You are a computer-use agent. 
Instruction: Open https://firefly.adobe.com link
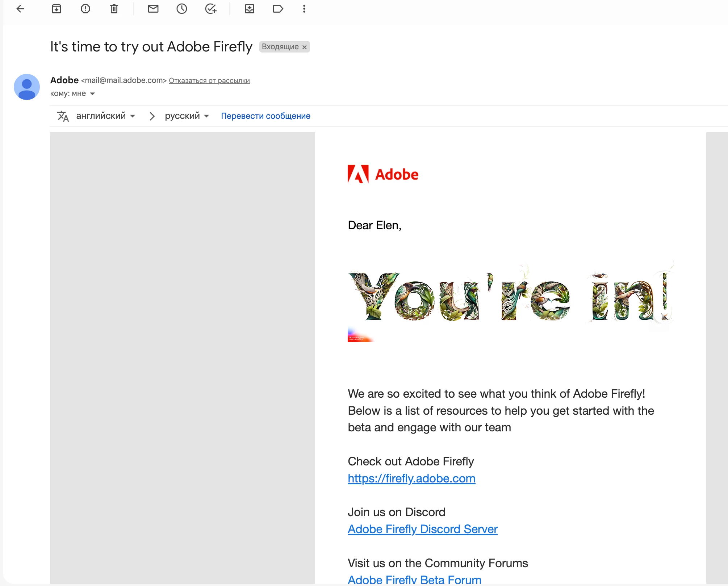coord(411,478)
